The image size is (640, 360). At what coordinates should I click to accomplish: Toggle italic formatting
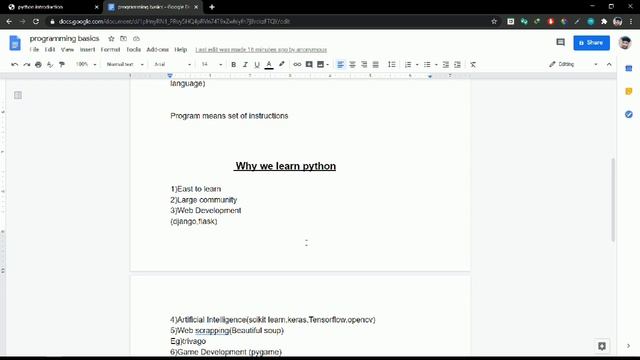pos(245,64)
